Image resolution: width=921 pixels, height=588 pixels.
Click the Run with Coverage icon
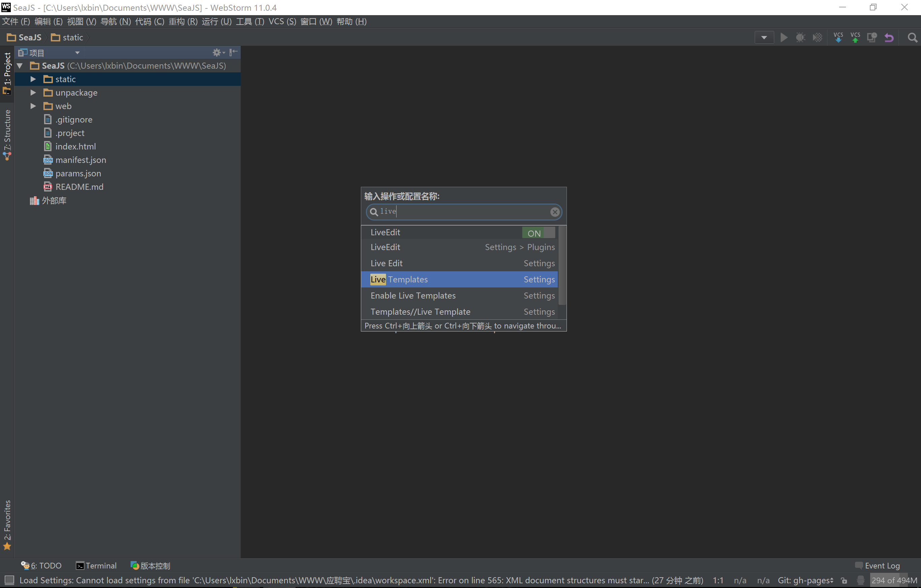point(817,37)
